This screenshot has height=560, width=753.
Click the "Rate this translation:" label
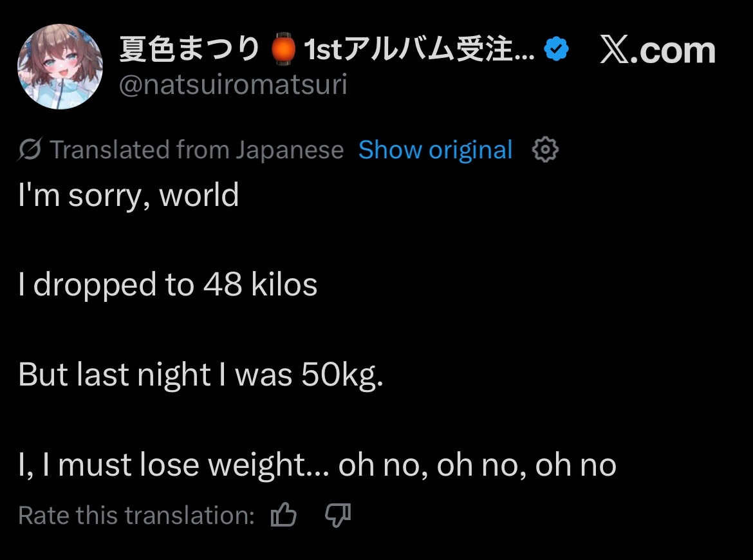pos(136,516)
